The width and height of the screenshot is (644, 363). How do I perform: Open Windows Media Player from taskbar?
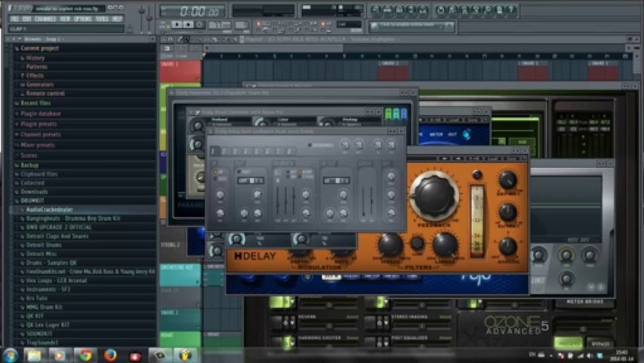59,355
